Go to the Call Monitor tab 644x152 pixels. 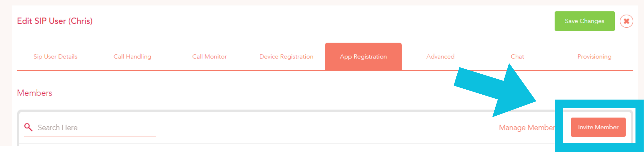pyautogui.click(x=209, y=57)
